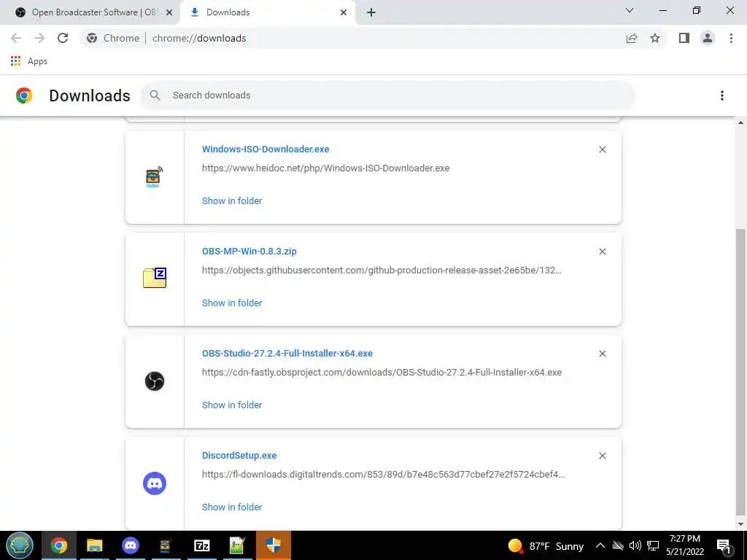Open File Explorer from the taskbar
Image resolution: width=747 pixels, height=560 pixels.
(x=94, y=545)
